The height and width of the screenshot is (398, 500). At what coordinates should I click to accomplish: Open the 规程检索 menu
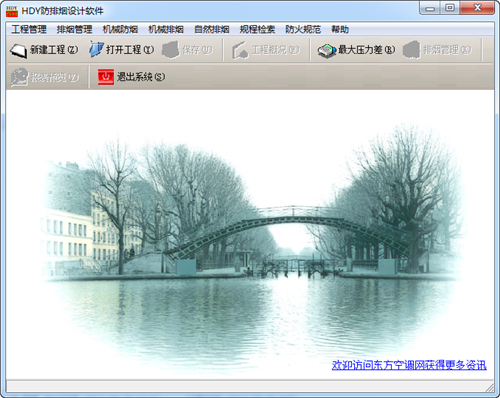[x=257, y=30]
